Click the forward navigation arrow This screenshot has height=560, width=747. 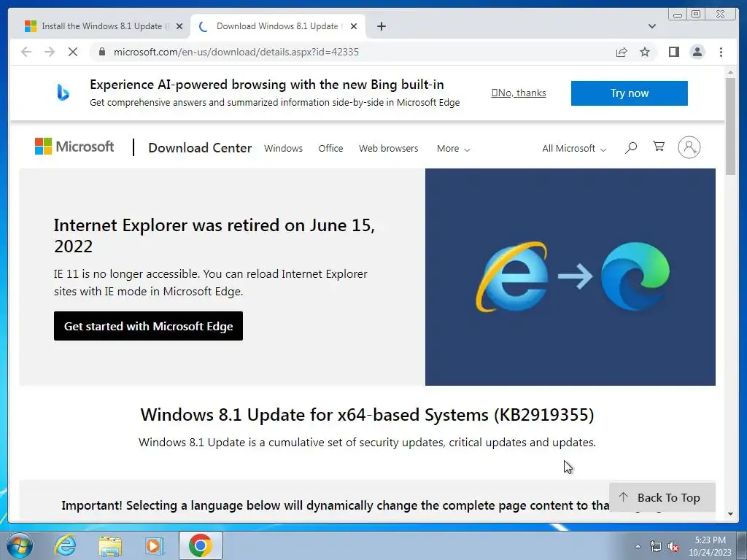[x=50, y=52]
